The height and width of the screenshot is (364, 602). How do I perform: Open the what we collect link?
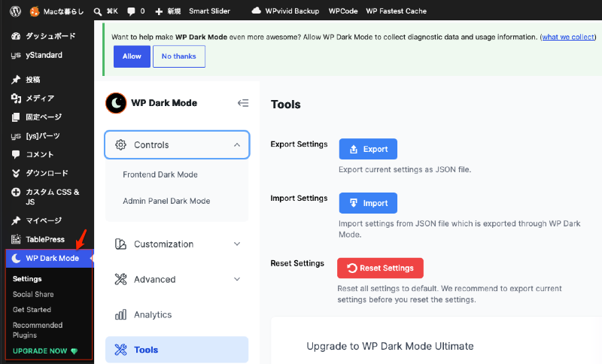(x=568, y=37)
